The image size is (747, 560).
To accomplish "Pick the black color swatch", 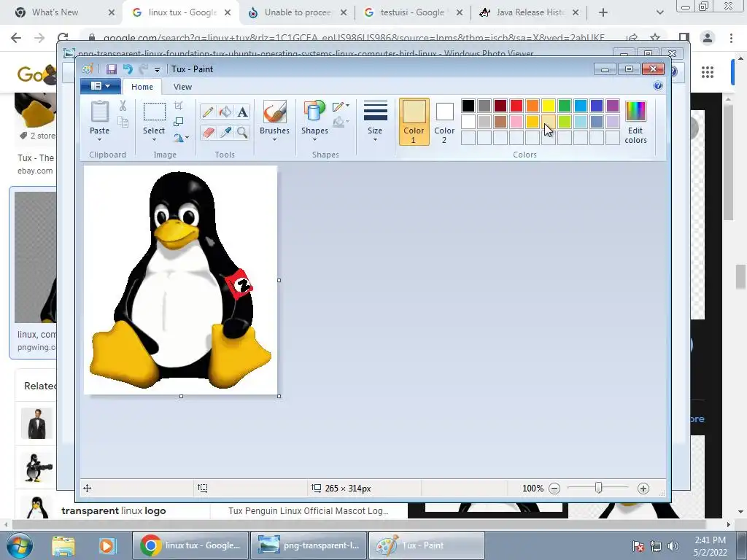I will point(468,105).
